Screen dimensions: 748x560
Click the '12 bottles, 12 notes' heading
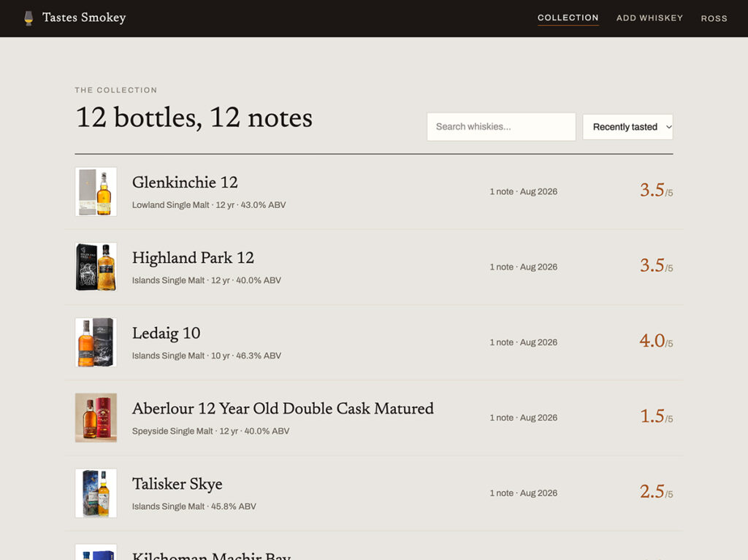pyautogui.click(x=194, y=118)
